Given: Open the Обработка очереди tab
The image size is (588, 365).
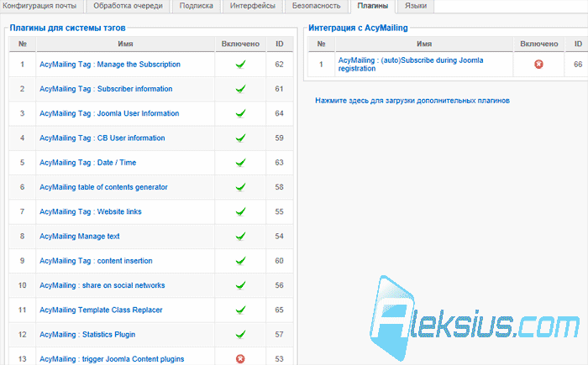Looking at the screenshot, I should point(128,6).
